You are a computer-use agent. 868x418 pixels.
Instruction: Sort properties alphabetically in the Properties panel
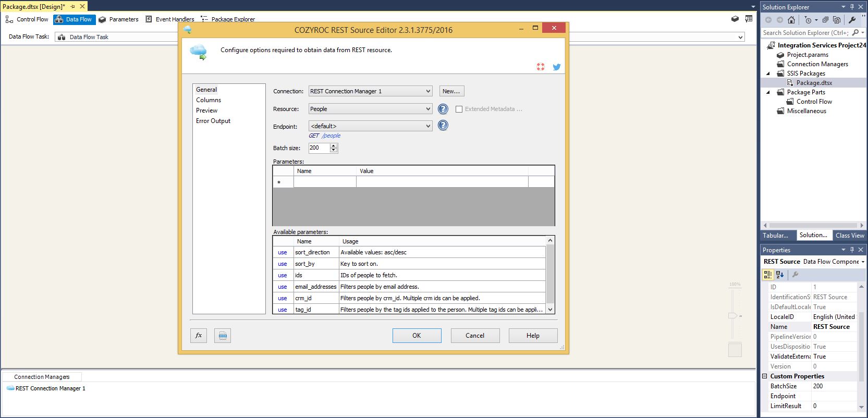[780, 275]
